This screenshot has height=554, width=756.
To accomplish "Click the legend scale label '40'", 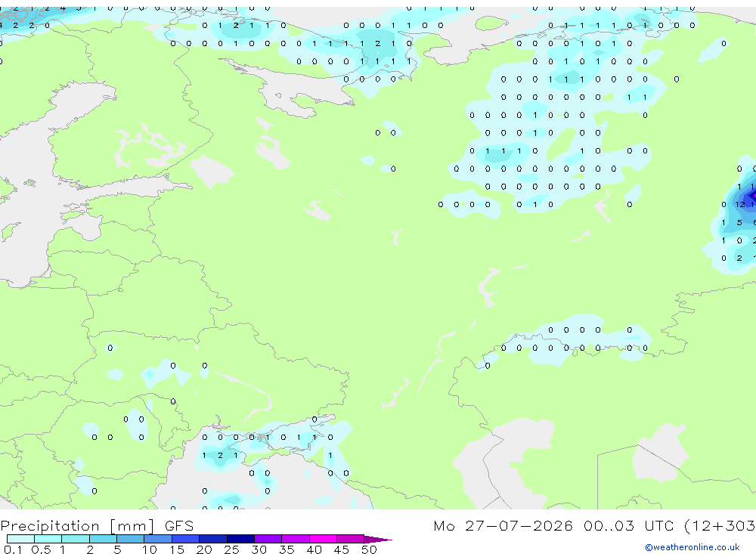I will point(314,549).
